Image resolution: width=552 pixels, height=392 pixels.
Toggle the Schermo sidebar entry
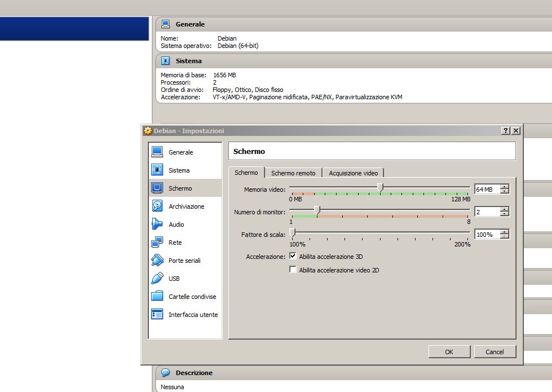tap(180, 188)
